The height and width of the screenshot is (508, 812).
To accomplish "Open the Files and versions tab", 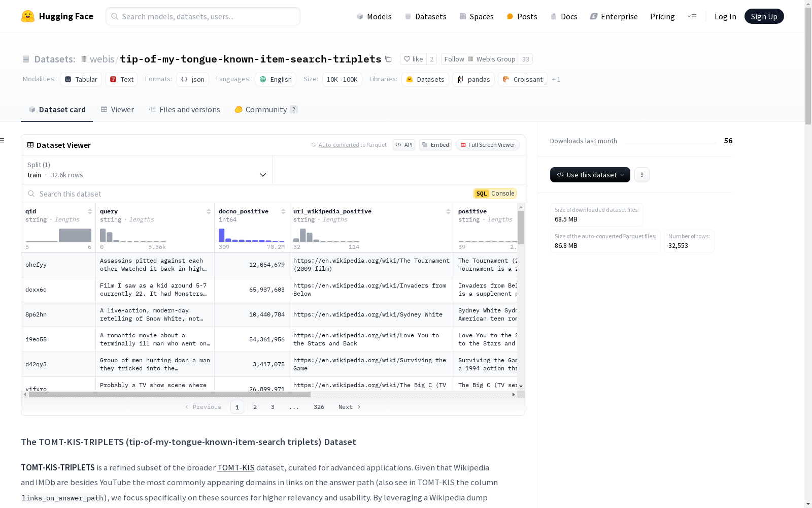I will [x=184, y=110].
